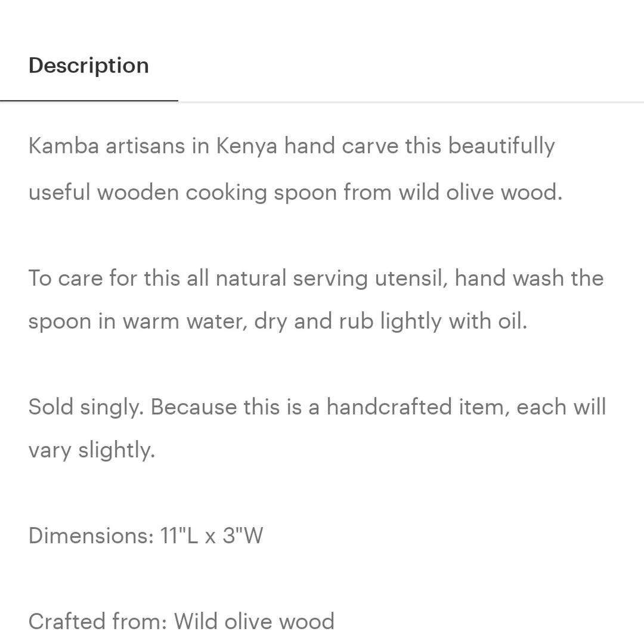644x644 pixels.
Task: Click "Wild olive wood" material value
Action: point(254,621)
